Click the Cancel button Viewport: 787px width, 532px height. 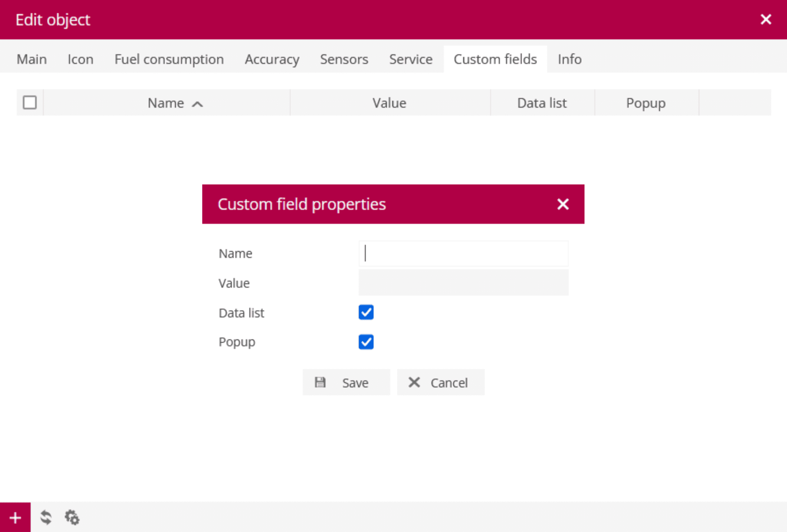tap(440, 382)
